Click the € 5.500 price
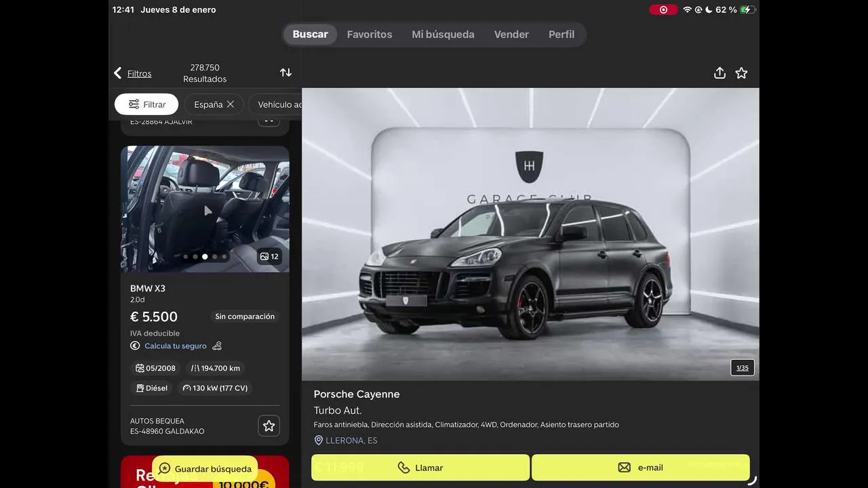This screenshot has width=868, height=488. pyautogui.click(x=154, y=317)
